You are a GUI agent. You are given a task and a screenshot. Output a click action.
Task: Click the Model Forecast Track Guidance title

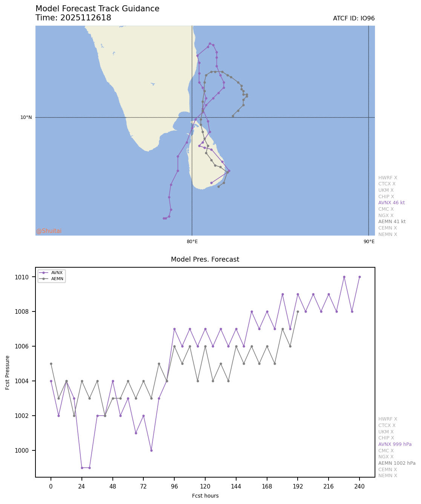pyautogui.click(x=97, y=9)
